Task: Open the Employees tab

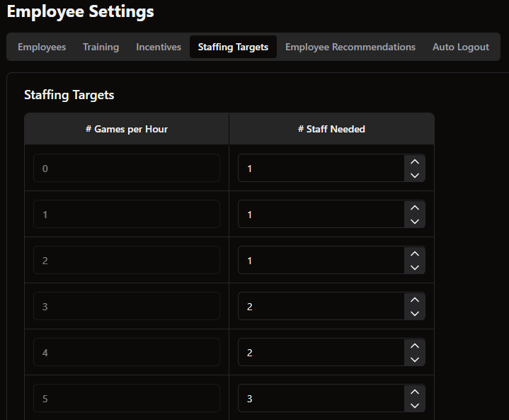Action: tap(42, 47)
